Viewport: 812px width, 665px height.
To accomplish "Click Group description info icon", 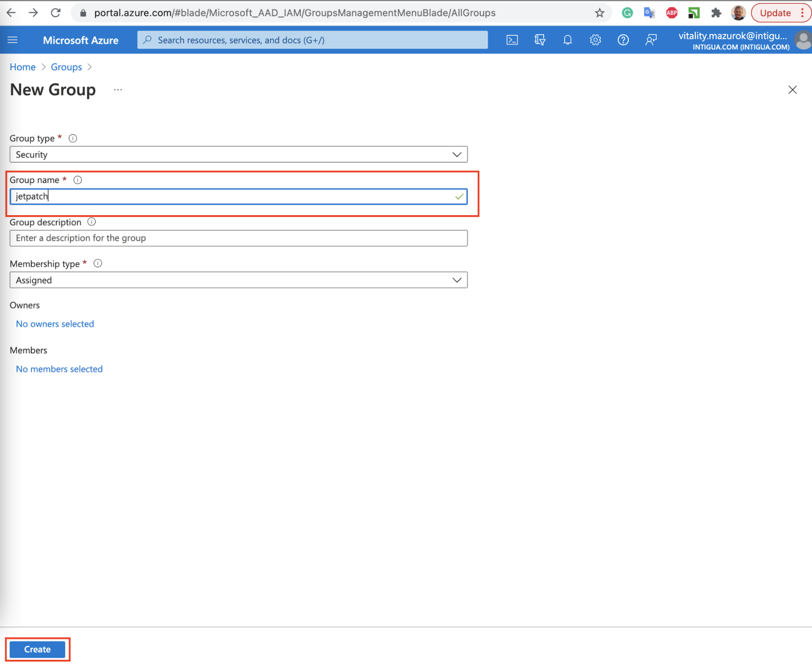I will click(x=92, y=222).
